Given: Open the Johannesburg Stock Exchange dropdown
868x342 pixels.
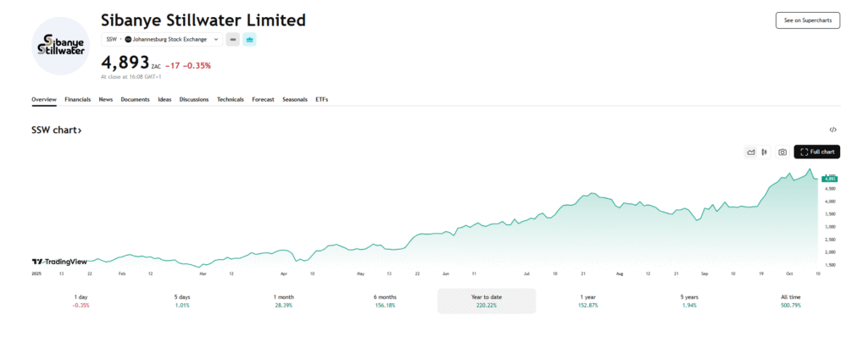Looking at the screenshot, I should pyautogui.click(x=172, y=39).
